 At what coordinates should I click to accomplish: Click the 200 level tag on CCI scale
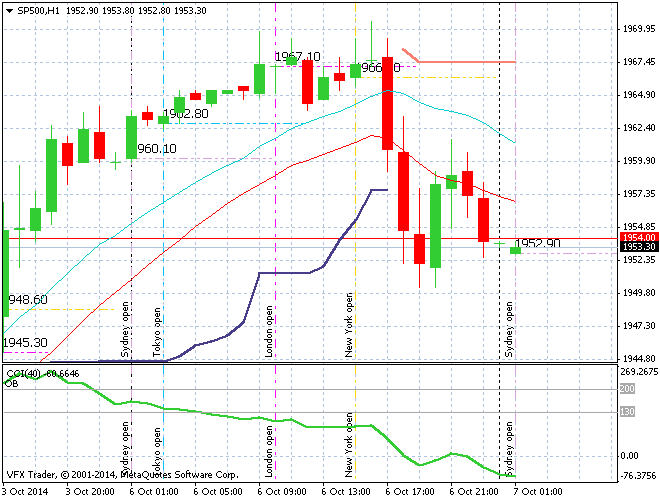coord(627,388)
